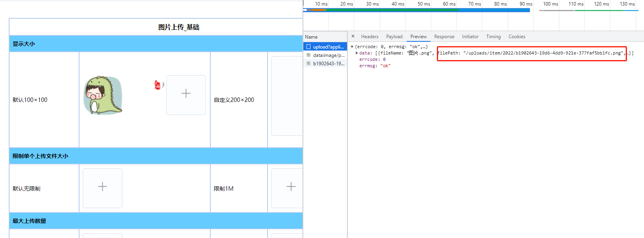Image resolution: width=644 pixels, height=238 pixels.
Task: Click the image icon of b1902643 request
Action: tap(308, 63)
